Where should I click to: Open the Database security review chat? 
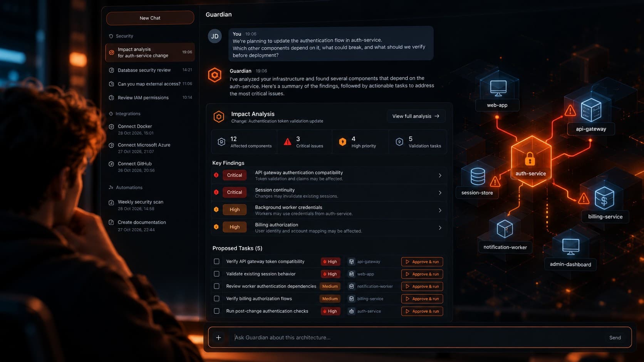pos(150,70)
